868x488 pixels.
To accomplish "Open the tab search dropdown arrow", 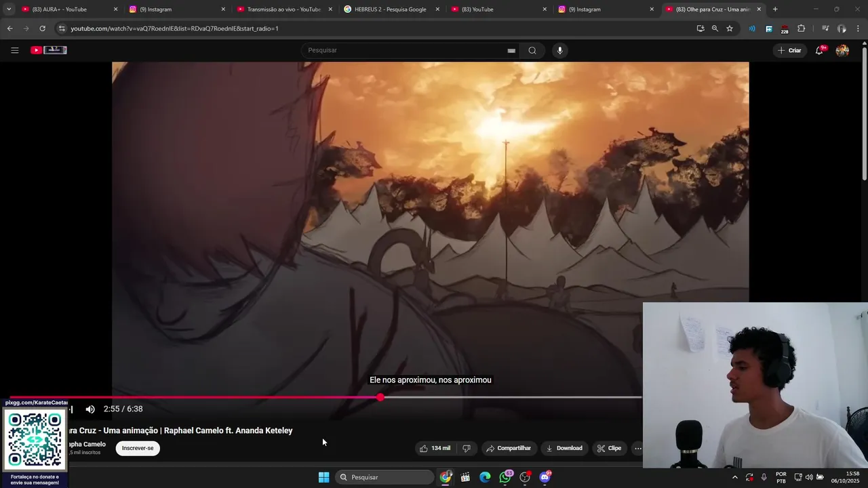I will click(9, 9).
